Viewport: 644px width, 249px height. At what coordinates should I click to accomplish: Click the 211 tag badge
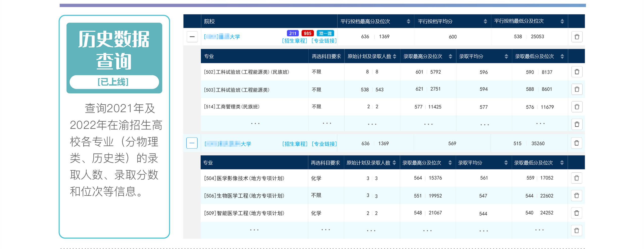tap(292, 33)
